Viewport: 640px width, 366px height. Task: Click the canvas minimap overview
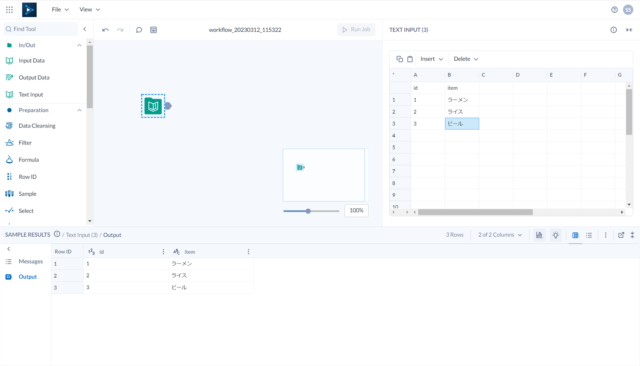(x=324, y=175)
